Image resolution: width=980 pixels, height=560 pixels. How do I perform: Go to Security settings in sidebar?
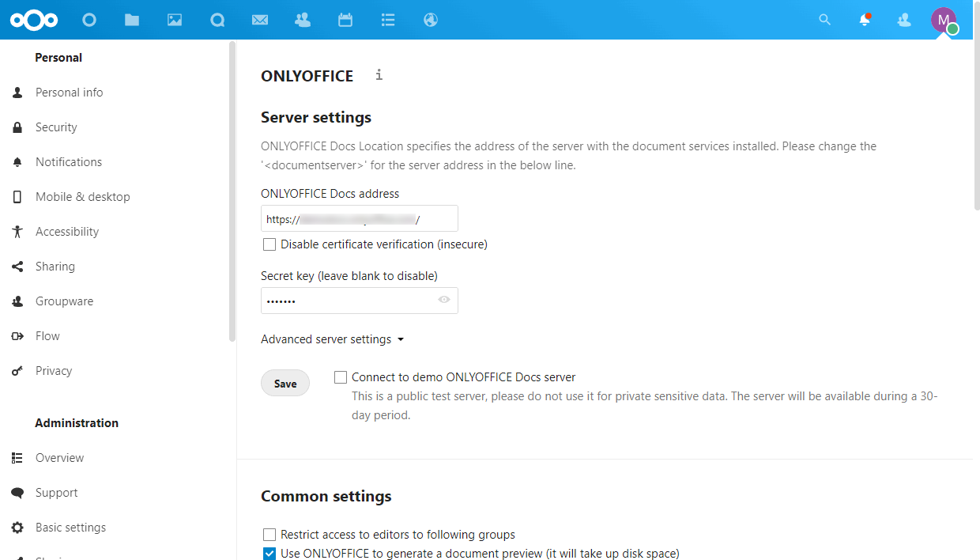[x=56, y=127]
